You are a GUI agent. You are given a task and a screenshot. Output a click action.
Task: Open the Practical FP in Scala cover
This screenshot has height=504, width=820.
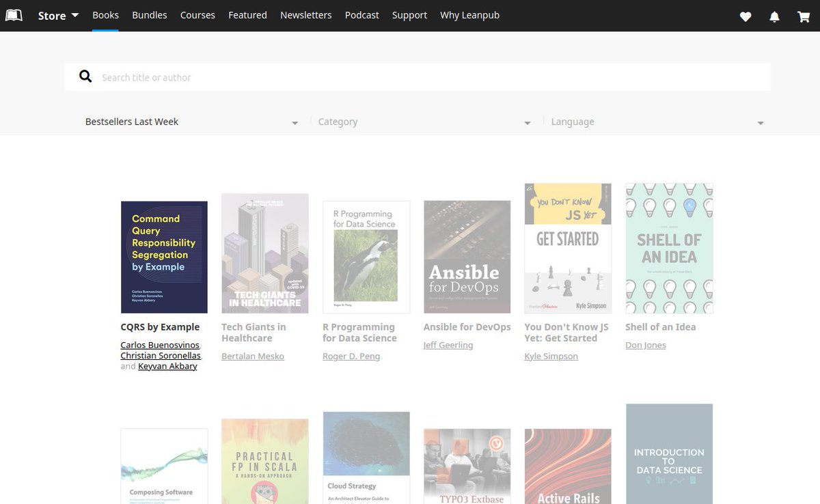pyautogui.click(x=265, y=461)
